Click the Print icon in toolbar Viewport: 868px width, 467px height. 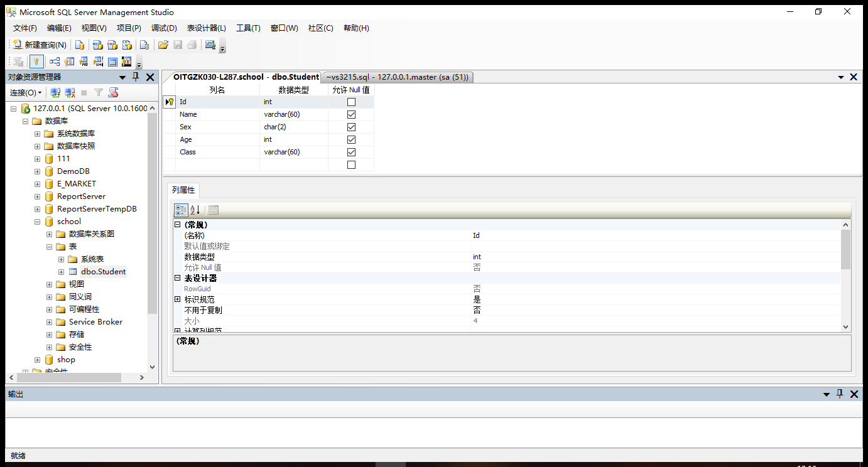coord(192,45)
